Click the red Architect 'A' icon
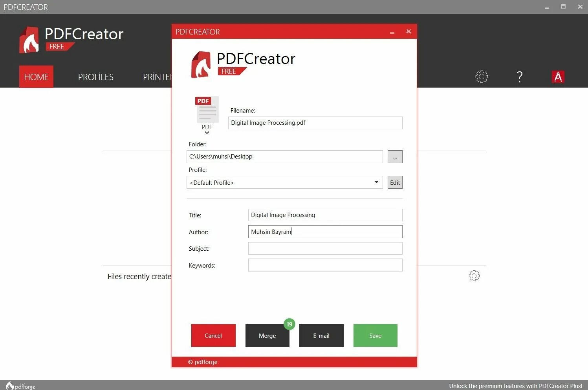This screenshot has height=390, width=588. coord(558,77)
